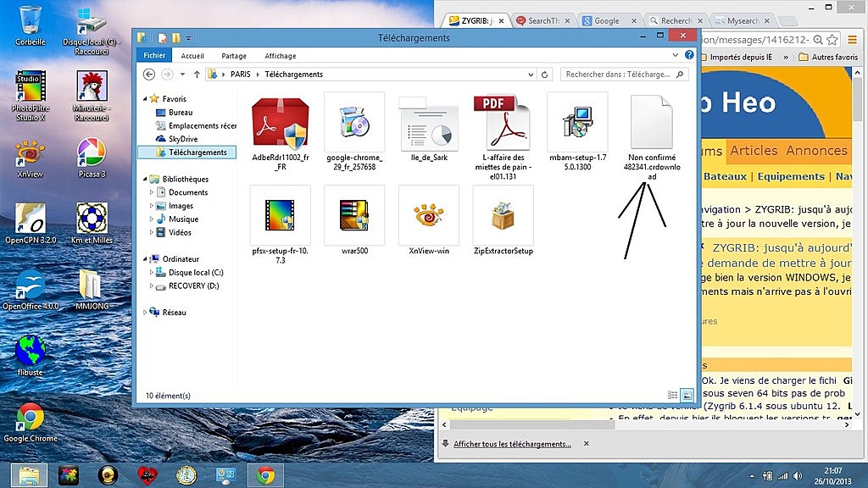Select RECOVERY (D:) drive in navigation pane
The image size is (868, 488).
pos(194,286)
